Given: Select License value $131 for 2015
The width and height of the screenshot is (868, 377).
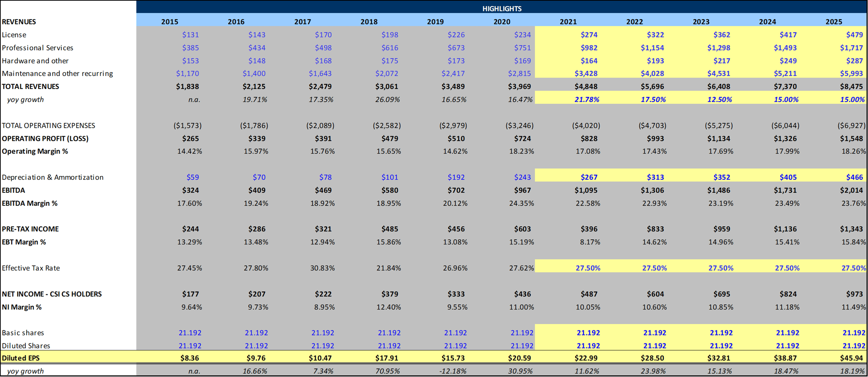Looking at the screenshot, I should tap(190, 35).
